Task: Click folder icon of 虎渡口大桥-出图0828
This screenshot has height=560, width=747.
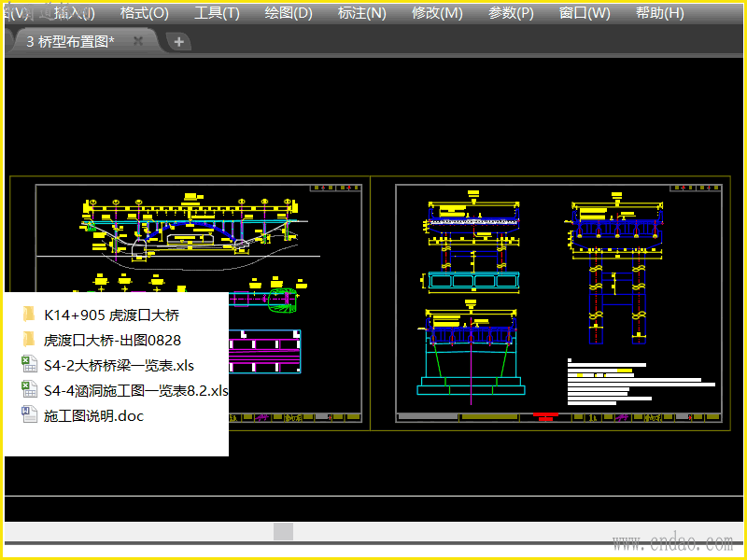Action: click(x=29, y=340)
